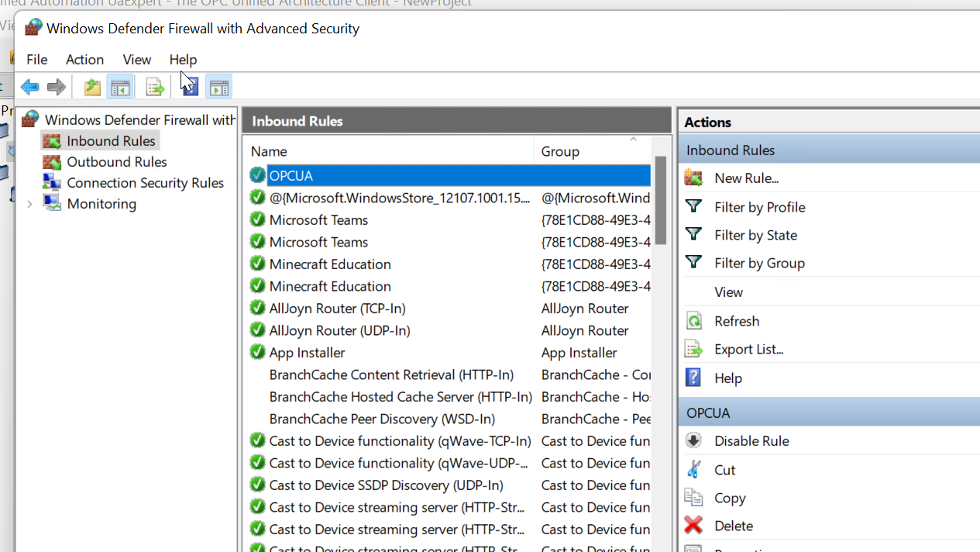Click the Copy icon in OPCUA actions

[693, 497]
